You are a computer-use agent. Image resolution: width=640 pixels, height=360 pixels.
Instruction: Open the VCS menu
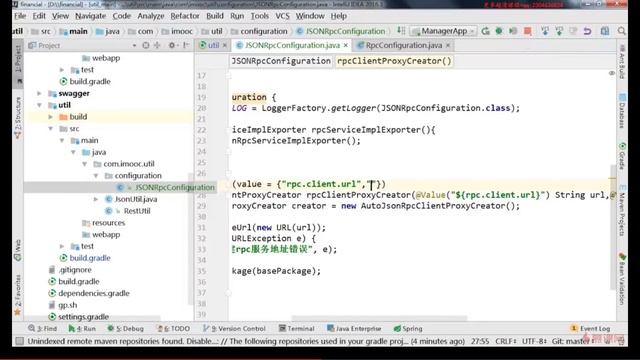point(282,16)
